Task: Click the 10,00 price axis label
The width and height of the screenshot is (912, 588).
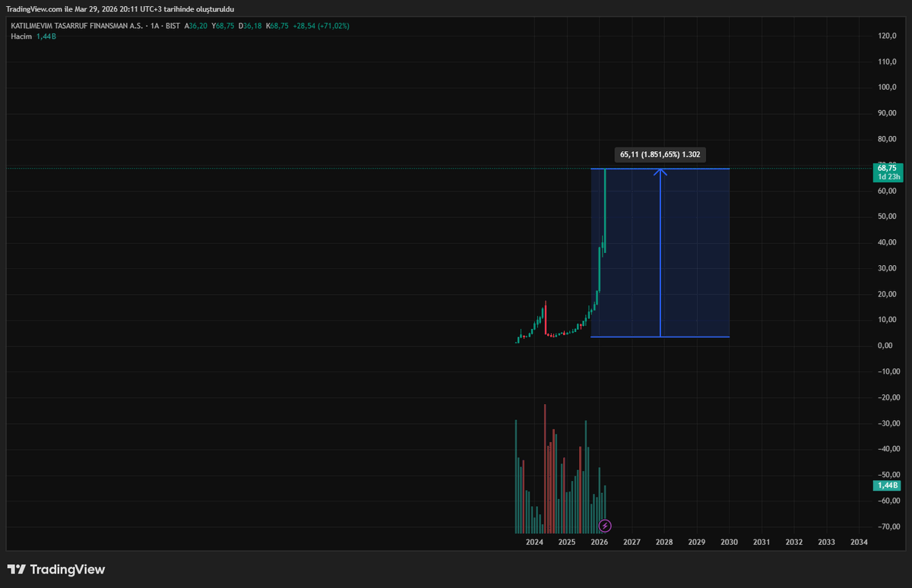Action: (x=888, y=320)
